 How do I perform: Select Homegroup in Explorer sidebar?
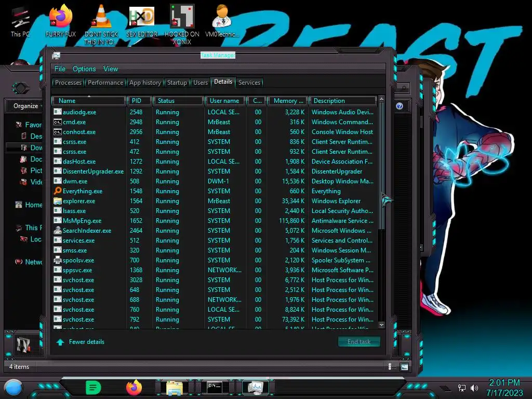click(29, 205)
